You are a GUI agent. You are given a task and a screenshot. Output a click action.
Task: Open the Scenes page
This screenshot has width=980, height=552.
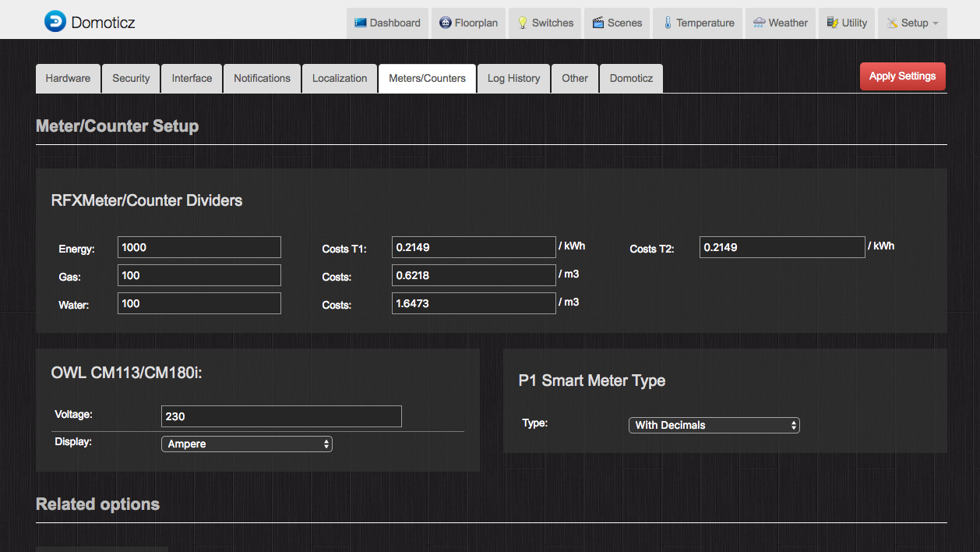[x=617, y=23]
